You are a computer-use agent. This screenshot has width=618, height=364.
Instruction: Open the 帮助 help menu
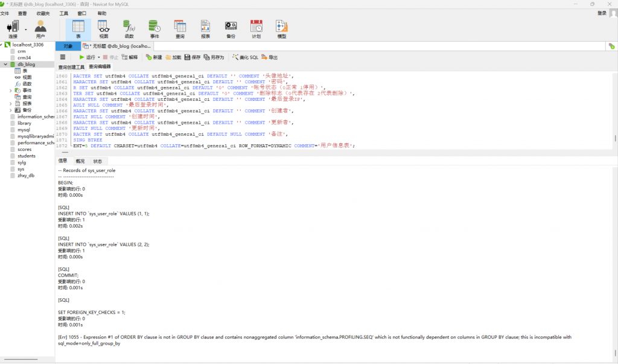(101, 13)
